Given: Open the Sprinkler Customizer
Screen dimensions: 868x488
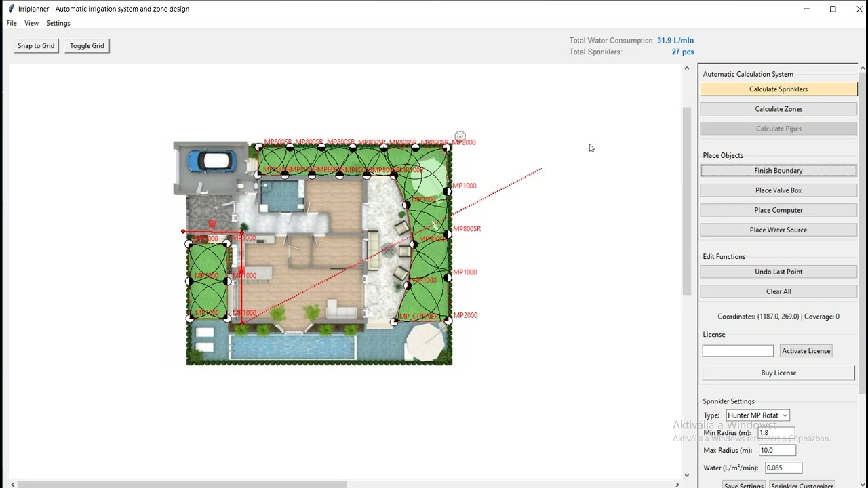Looking at the screenshot, I should tap(802, 485).
